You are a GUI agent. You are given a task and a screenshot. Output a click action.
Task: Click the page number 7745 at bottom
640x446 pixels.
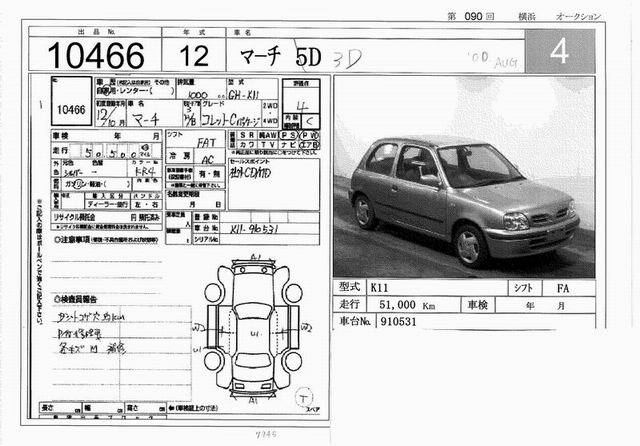point(266,434)
